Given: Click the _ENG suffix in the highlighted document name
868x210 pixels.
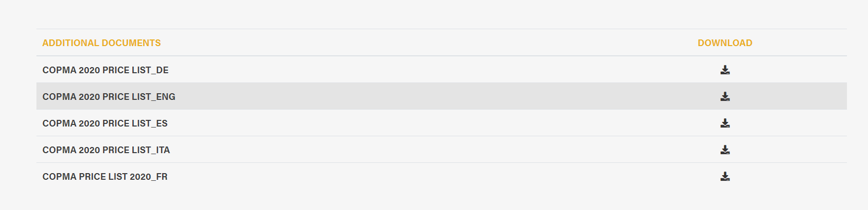Looking at the screenshot, I should click(164, 97).
